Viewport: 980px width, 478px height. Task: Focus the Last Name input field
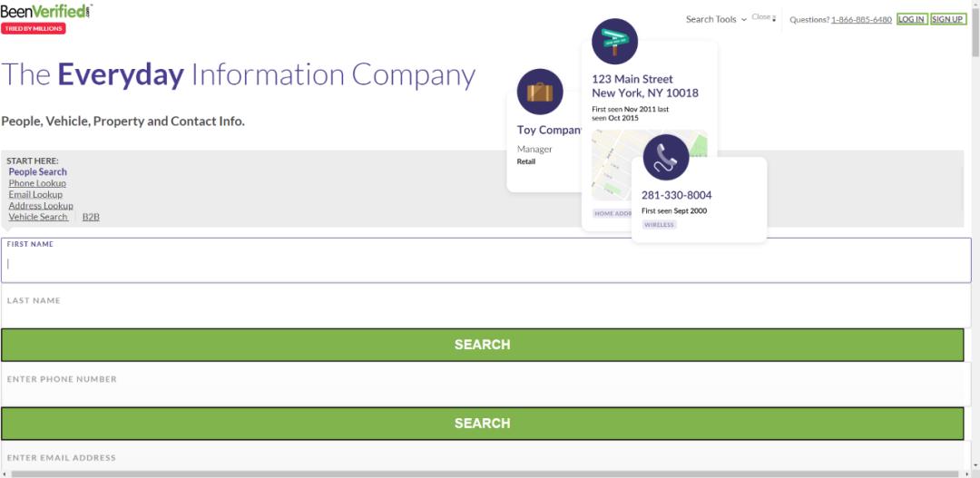486,306
